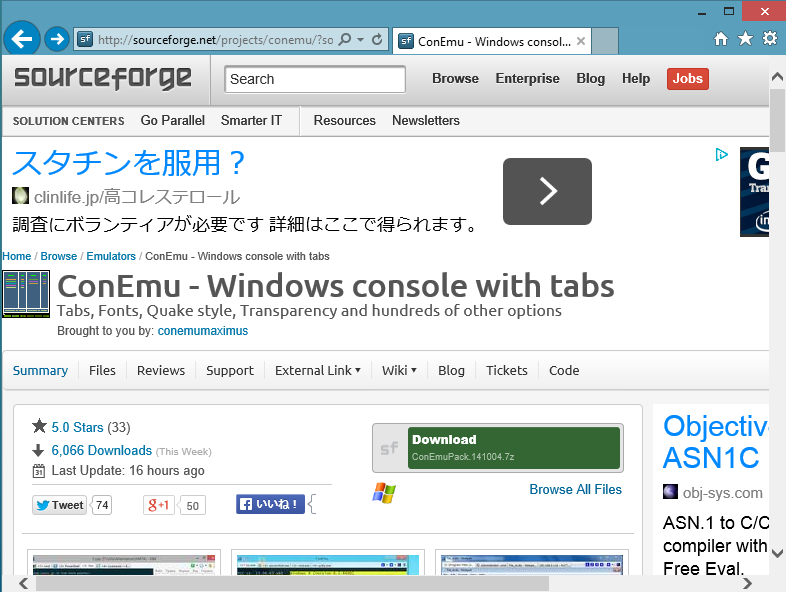Viewport: 786px width, 592px height.
Task: Click the green Download ConEmuPack button
Action: click(x=514, y=448)
